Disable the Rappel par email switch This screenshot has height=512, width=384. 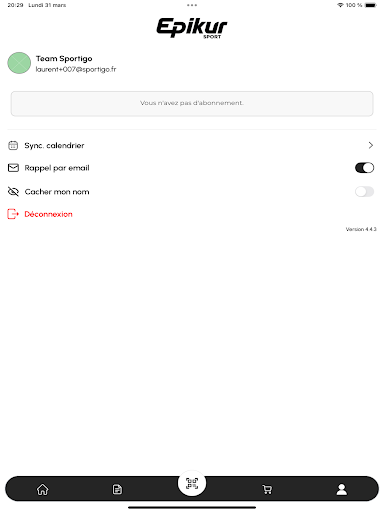pyautogui.click(x=364, y=168)
